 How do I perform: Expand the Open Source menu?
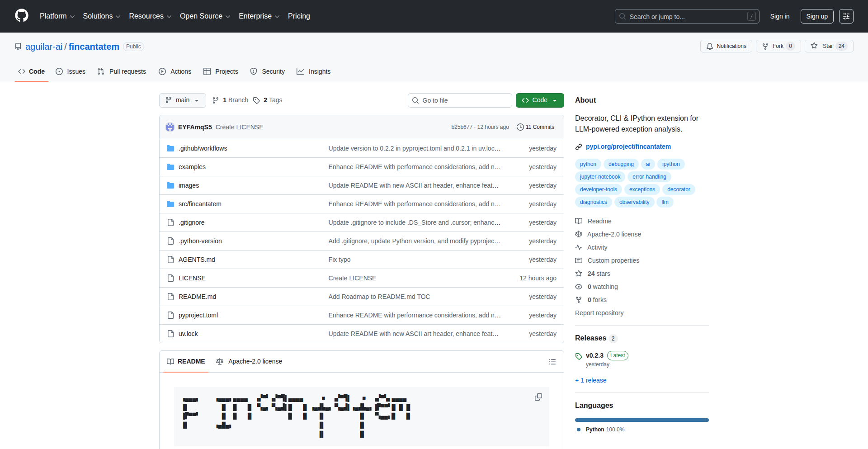[x=205, y=16]
